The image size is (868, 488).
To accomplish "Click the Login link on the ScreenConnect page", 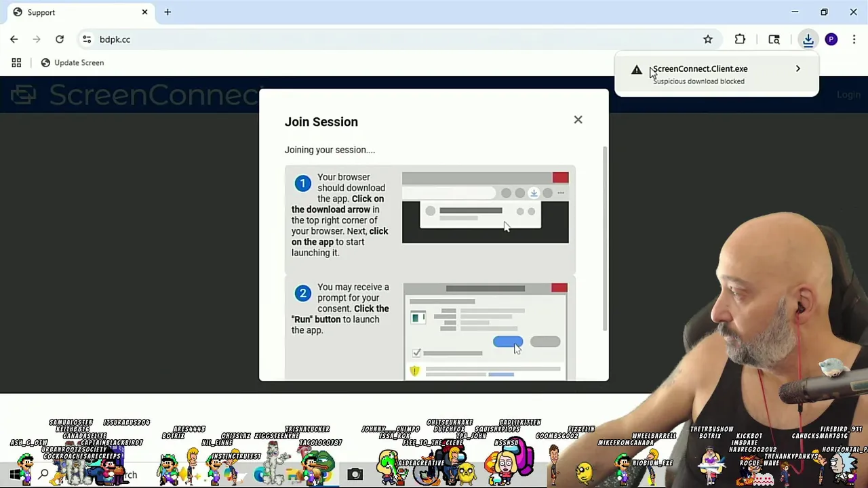I will click(x=848, y=95).
